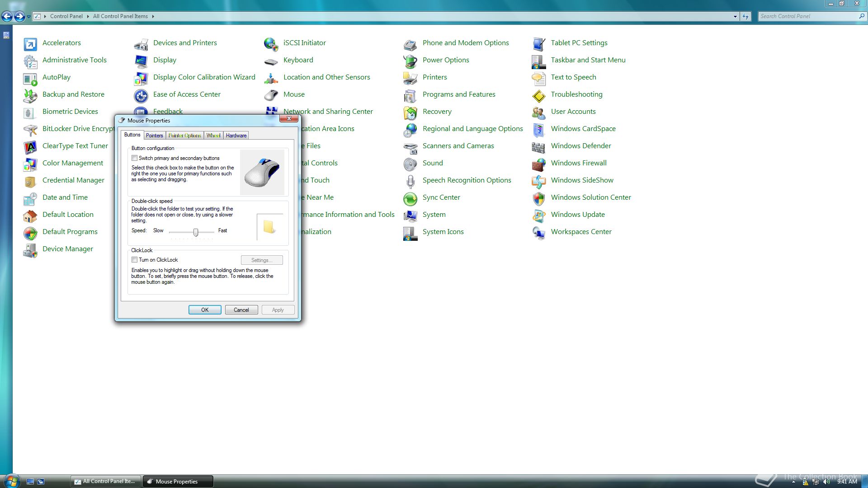Select the Buttons tab

132,135
